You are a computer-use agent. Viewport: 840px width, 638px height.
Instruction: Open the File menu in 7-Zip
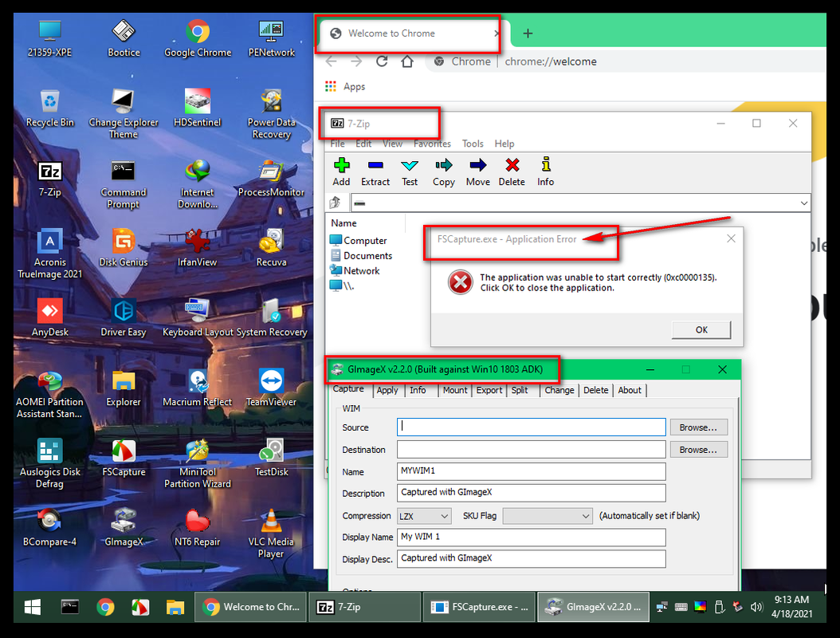pyautogui.click(x=337, y=144)
